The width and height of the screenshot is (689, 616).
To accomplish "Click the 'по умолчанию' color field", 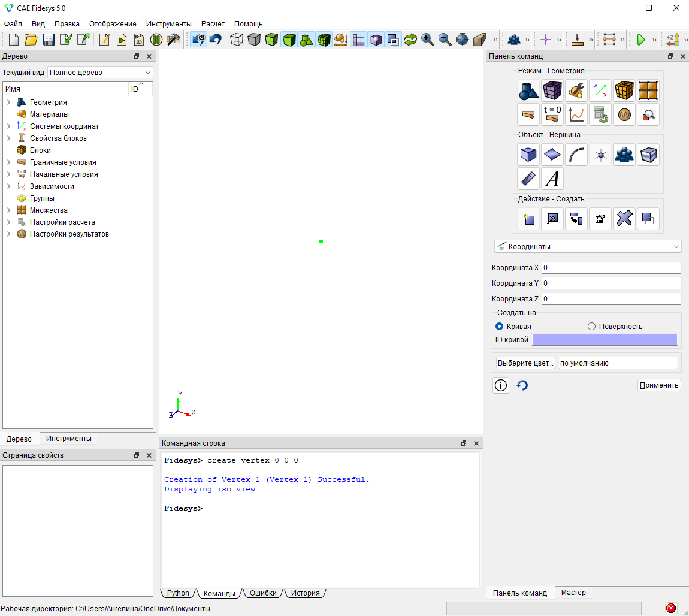I will pyautogui.click(x=618, y=363).
